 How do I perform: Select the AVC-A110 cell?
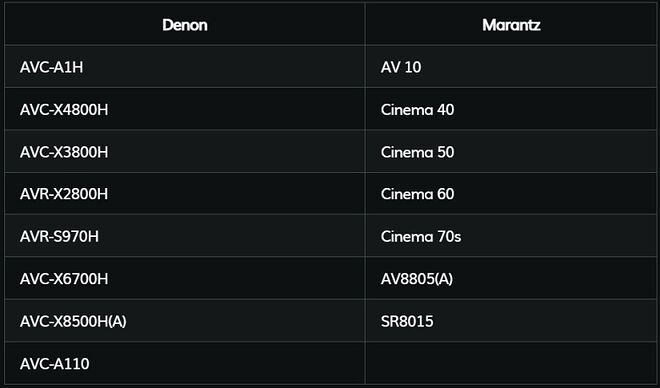click(185, 363)
